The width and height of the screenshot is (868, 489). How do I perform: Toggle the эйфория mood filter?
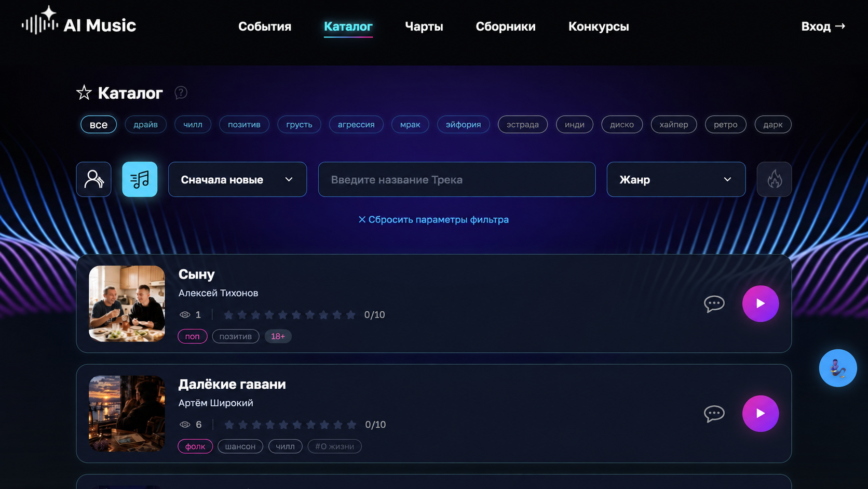463,125
